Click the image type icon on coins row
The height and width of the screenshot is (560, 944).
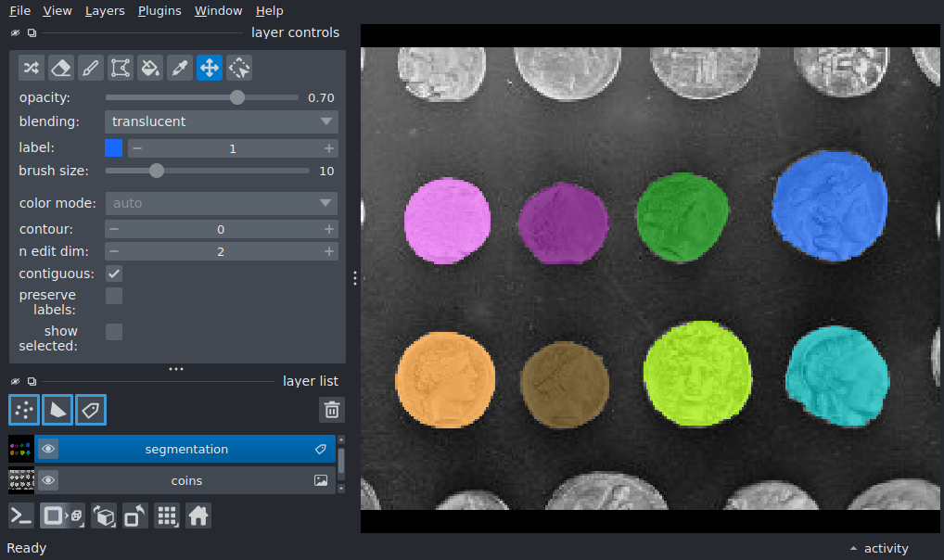(x=321, y=480)
